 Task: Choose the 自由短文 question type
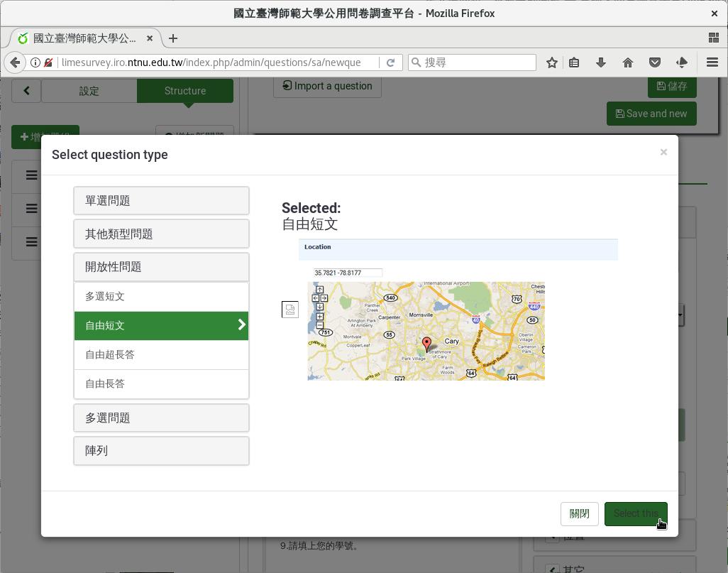click(161, 326)
